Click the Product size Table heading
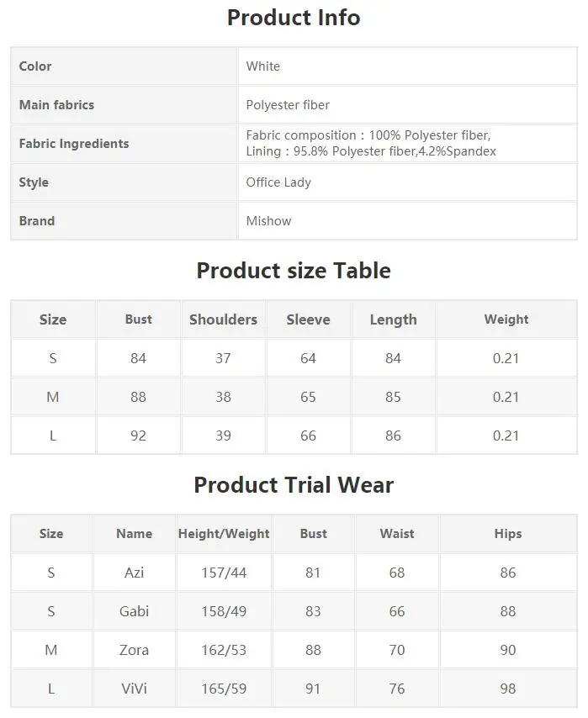Viewport: 588px width, 718px height. tap(294, 271)
